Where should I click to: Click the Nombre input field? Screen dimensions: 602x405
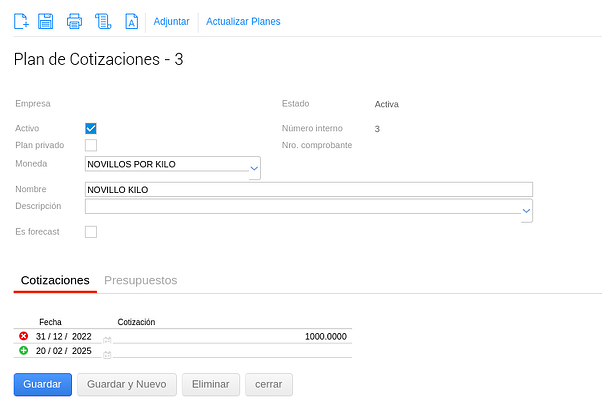coord(309,189)
